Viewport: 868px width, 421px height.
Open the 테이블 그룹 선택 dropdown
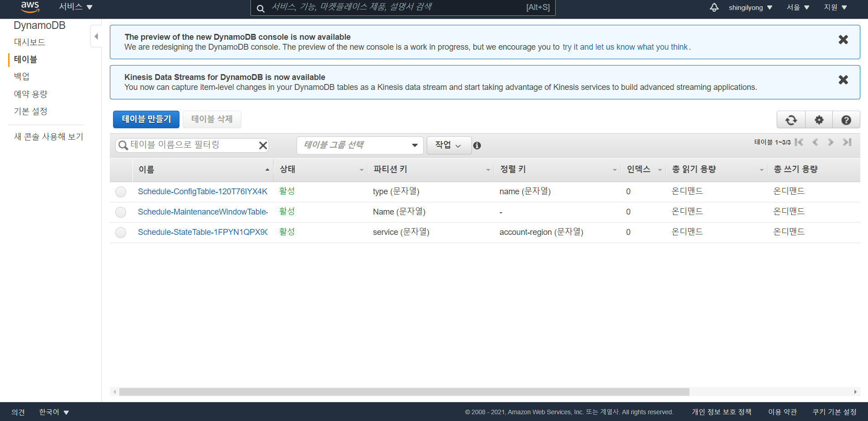pos(360,145)
